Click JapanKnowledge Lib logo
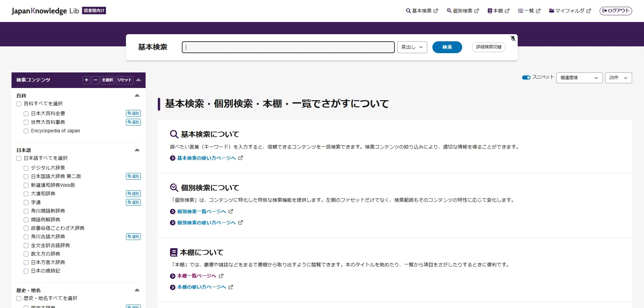The image size is (644, 308). point(45,11)
